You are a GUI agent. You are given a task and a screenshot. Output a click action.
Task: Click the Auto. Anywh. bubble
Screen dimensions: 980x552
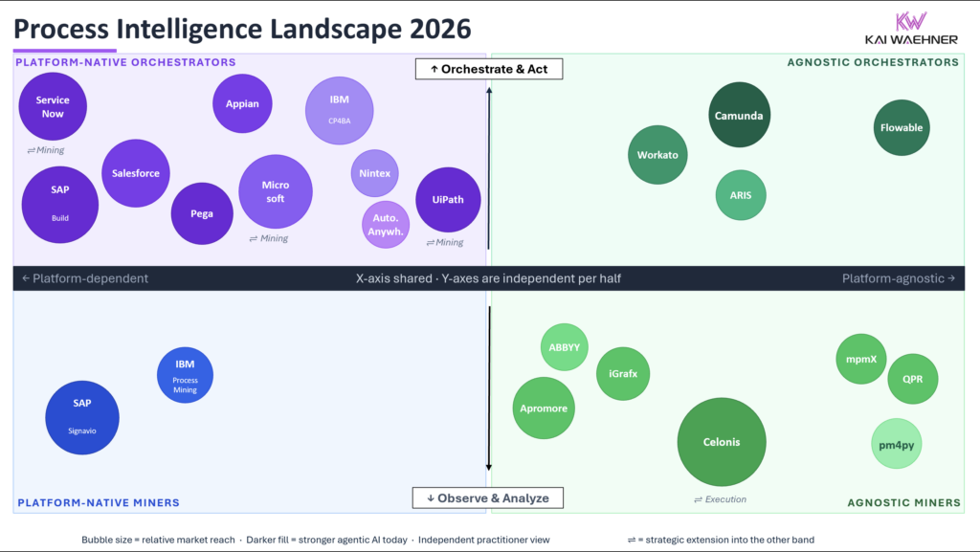click(386, 225)
